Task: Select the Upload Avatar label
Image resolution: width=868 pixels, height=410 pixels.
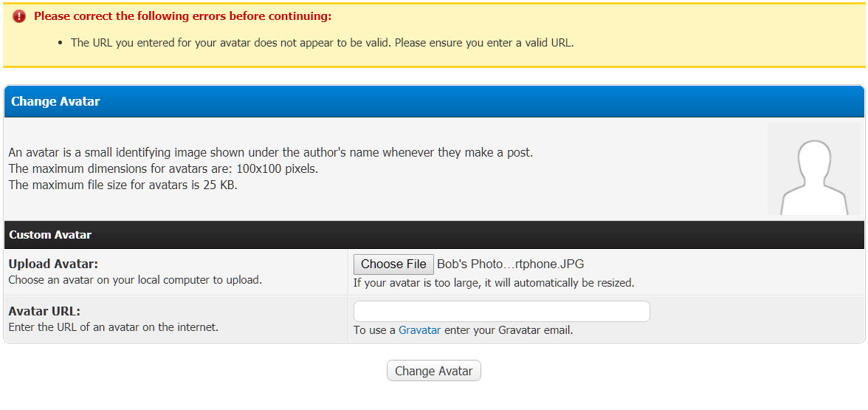Action: (53, 264)
